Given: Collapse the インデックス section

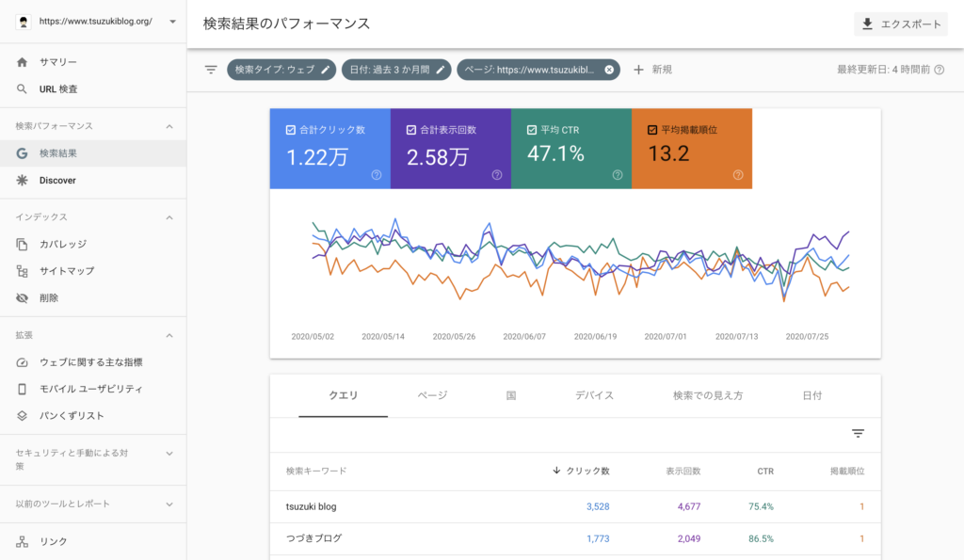Looking at the screenshot, I should (x=169, y=217).
